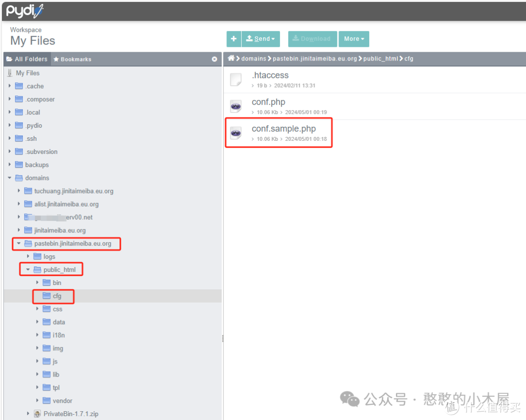Click the conf.php PHP file icon
526x420 pixels.
[236, 106]
